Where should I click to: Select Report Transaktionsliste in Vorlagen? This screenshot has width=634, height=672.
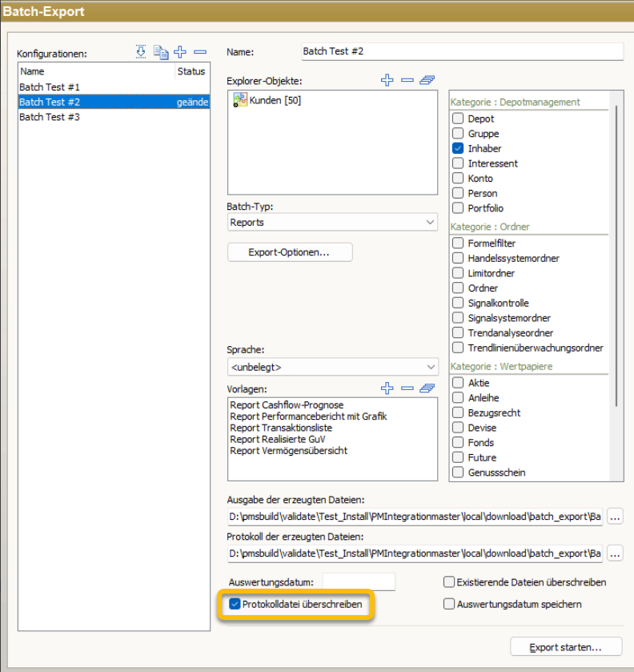pos(281,428)
